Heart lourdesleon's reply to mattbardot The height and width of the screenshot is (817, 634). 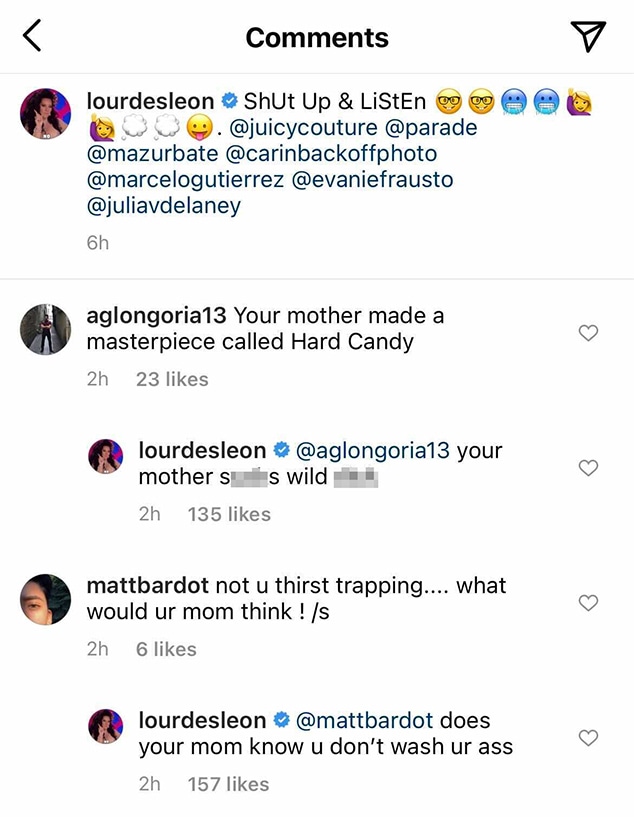point(587,737)
